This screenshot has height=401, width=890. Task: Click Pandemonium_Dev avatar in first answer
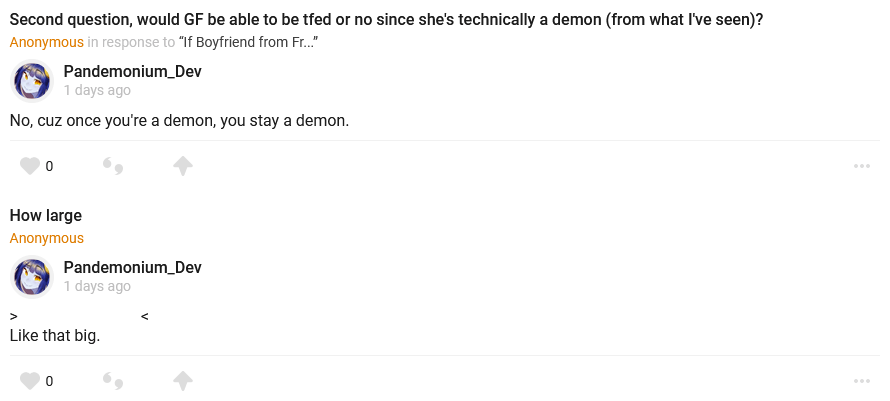(x=32, y=81)
